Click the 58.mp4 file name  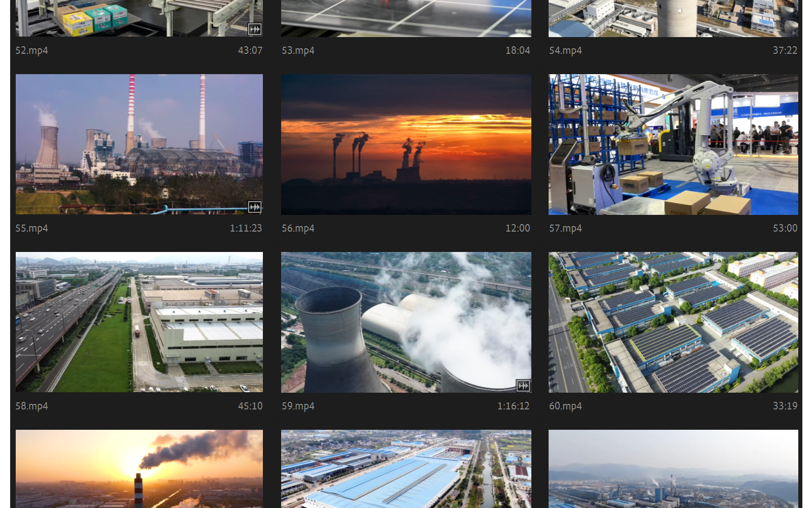tap(31, 406)
